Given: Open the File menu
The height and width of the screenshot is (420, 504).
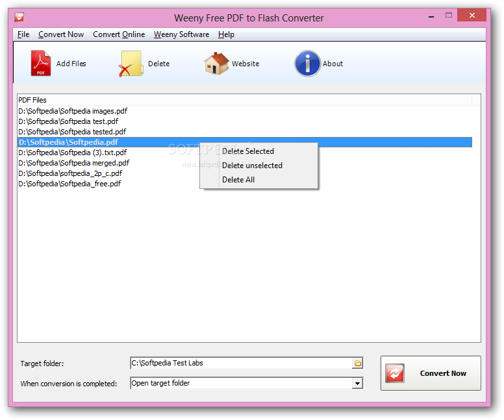Looking at the screenshot, I should click(23, 34).
